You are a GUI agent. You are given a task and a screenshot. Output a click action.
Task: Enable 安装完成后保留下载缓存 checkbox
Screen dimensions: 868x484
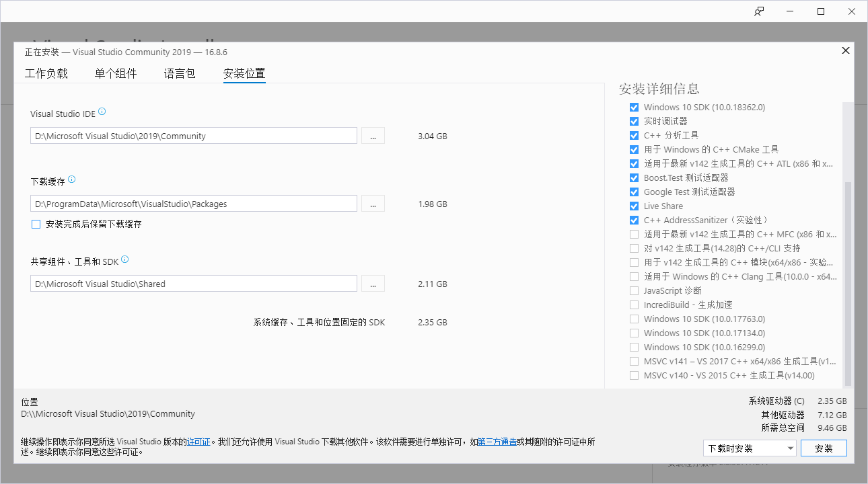tap(36, 225)
